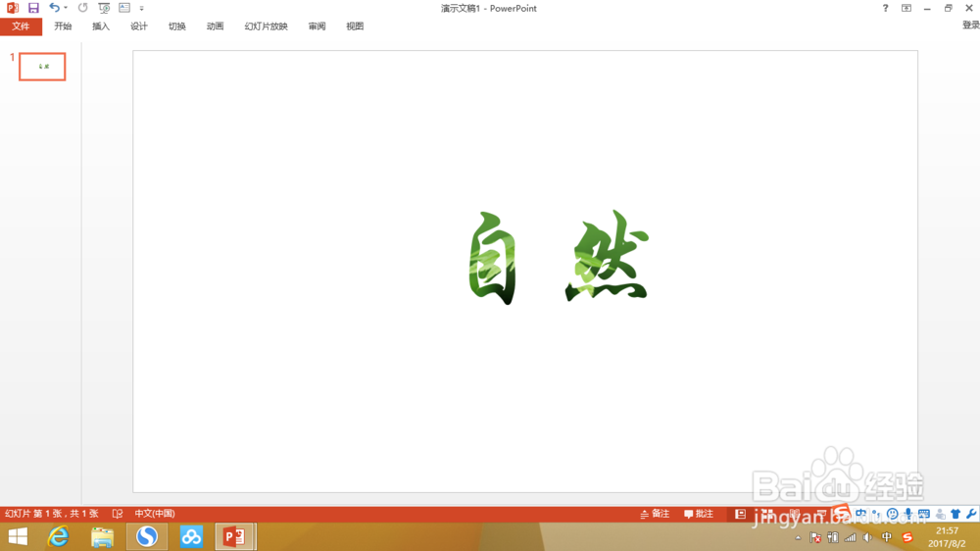Click the slide count status text
The height and width of the screenshot is (551, 980).
point(51,514)
